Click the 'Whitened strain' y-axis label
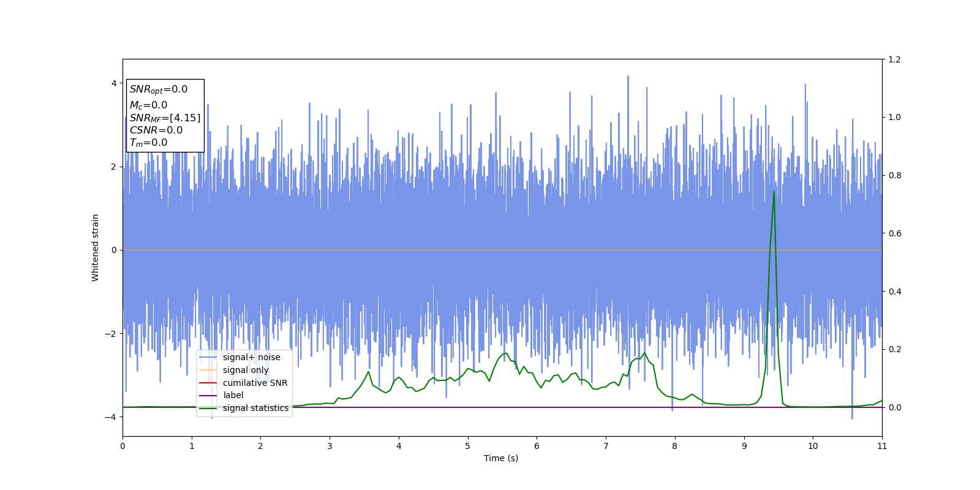Viewport: 980px width, 490px height. [x=96, y=247]
